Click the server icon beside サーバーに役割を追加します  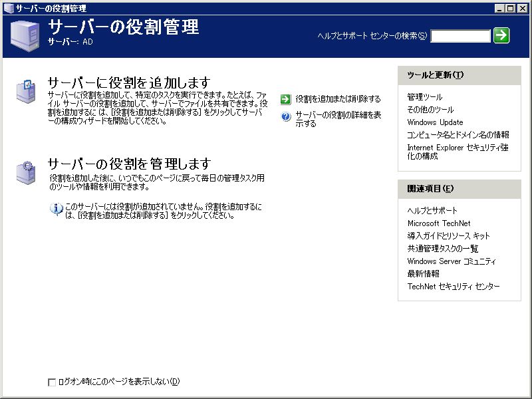(26, 91)
